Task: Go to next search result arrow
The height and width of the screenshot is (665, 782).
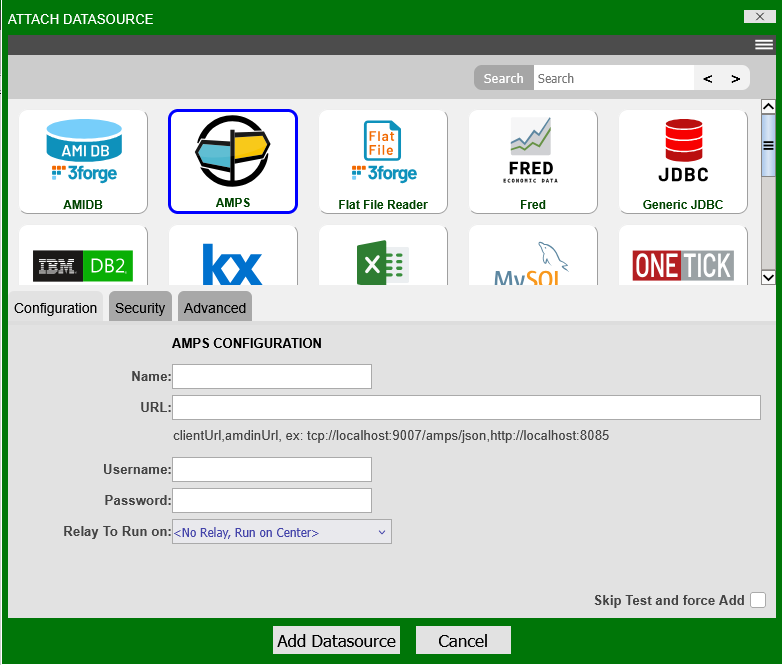Action: (736, 78)
